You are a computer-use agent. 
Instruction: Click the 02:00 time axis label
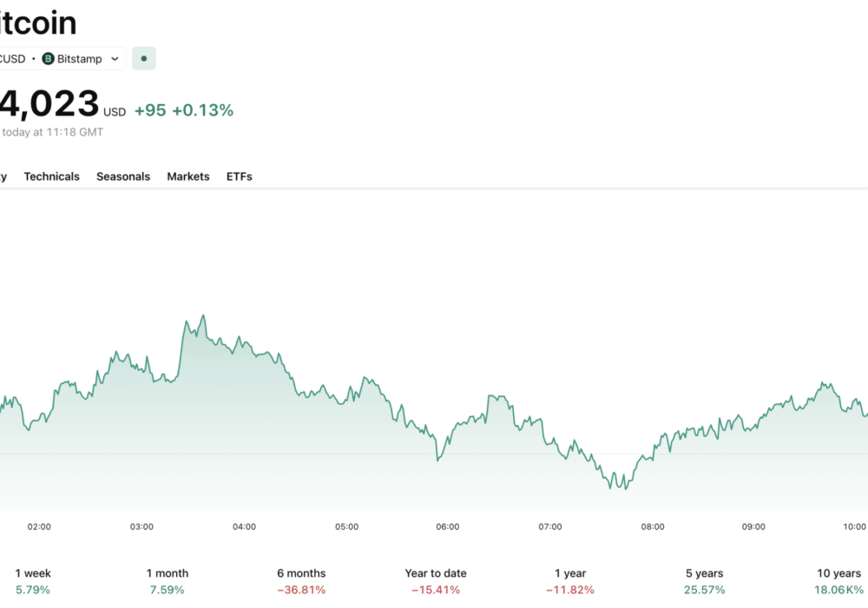click(x=39, y=526)
